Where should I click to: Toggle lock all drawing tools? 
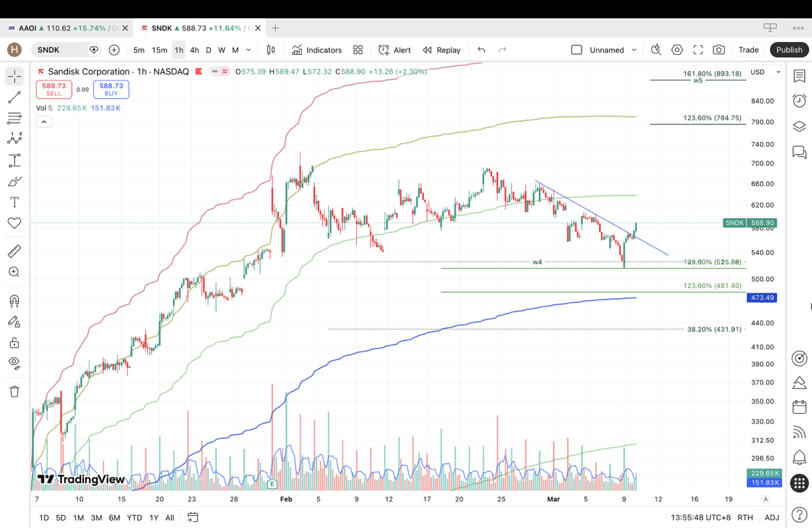[x=14, y=343]
